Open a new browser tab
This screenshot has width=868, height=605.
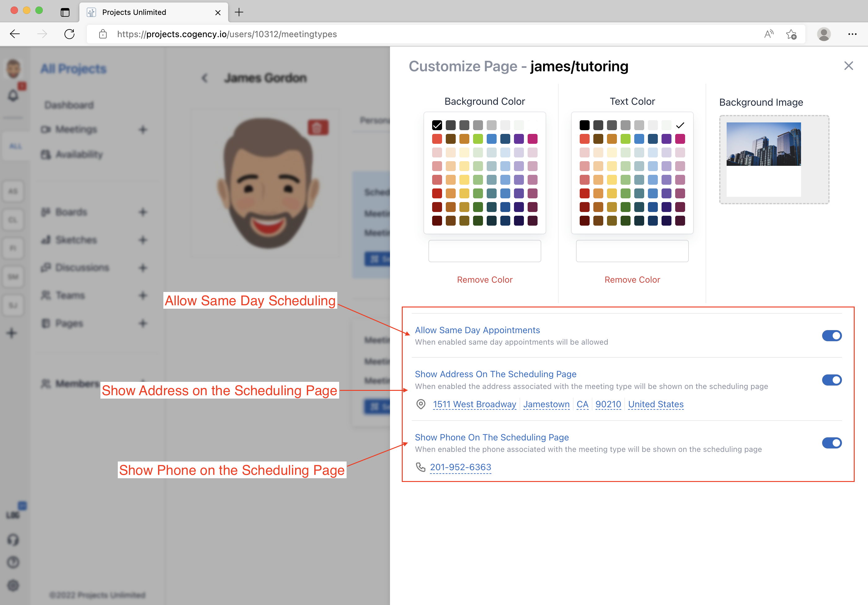[239, 12]
